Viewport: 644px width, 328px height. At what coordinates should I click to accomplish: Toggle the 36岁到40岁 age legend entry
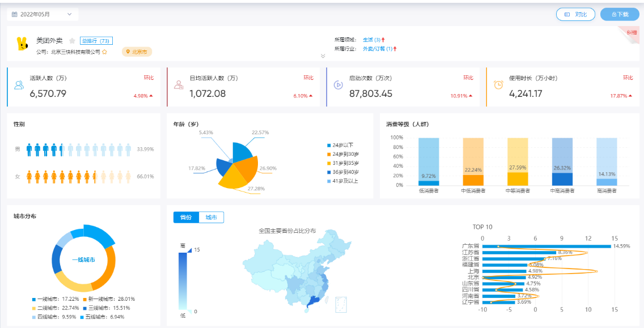click(x=342, y=172)
